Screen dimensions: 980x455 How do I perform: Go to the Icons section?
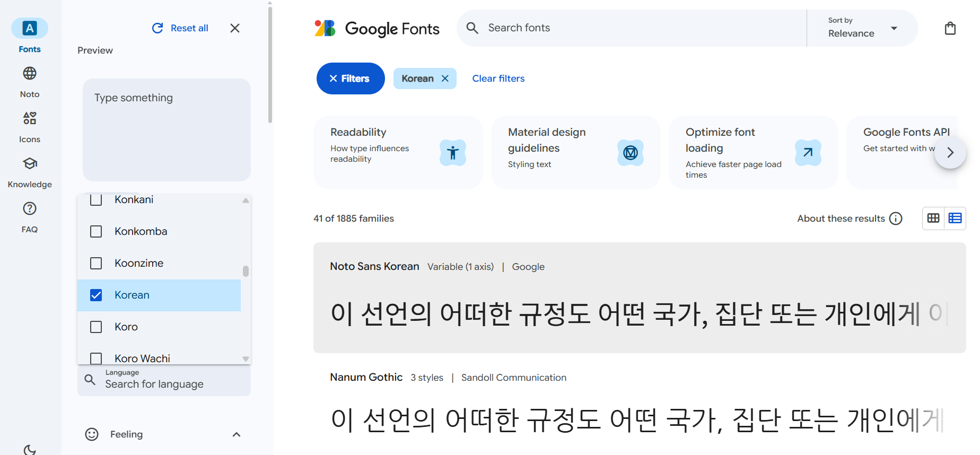30,127
